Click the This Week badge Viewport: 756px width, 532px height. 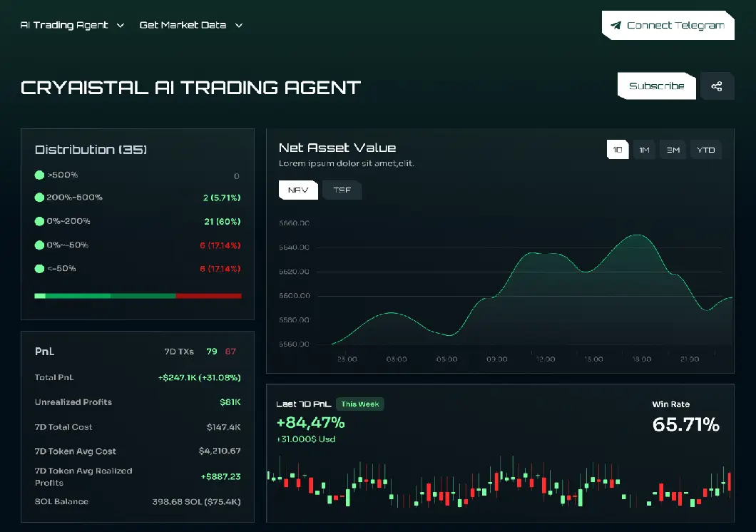click(359, 404)
